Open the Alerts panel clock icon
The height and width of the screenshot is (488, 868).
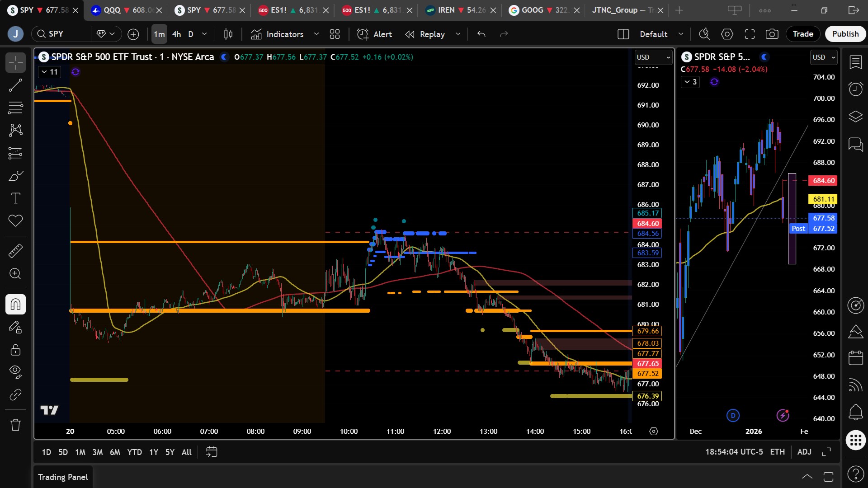pos(855,89)
